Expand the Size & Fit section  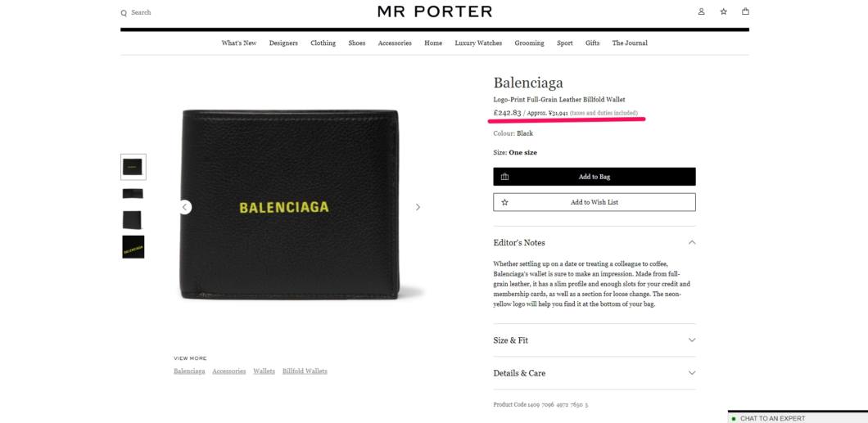point(594,340)
